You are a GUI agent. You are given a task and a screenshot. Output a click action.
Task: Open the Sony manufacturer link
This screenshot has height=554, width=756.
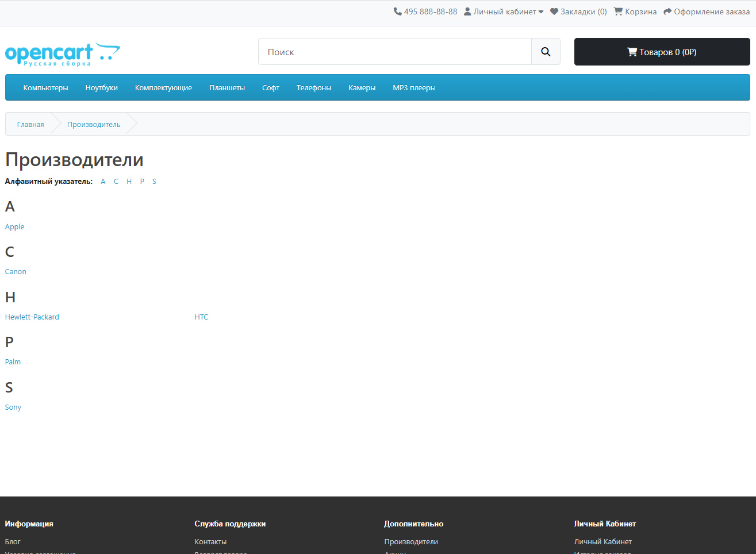[x=13, y=407]
